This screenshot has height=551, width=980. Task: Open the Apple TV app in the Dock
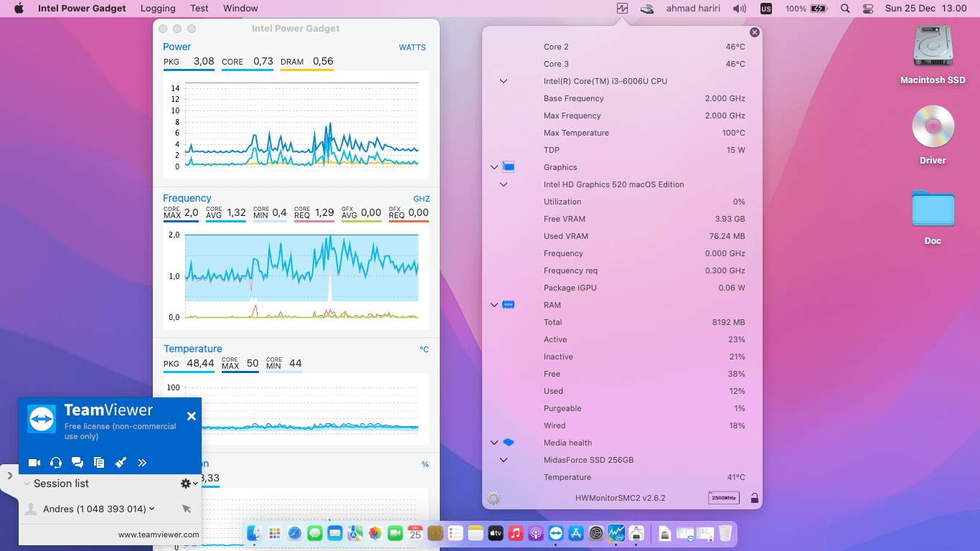496,533
